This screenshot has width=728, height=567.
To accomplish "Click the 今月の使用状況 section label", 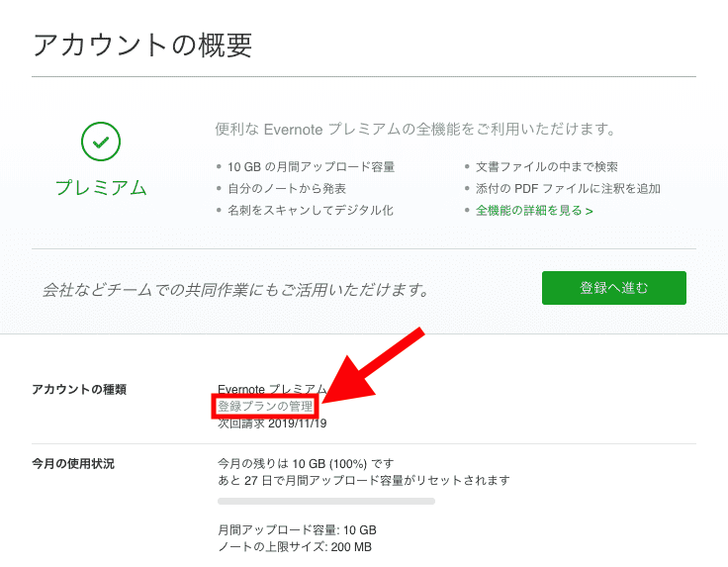I will pos(73,463).
